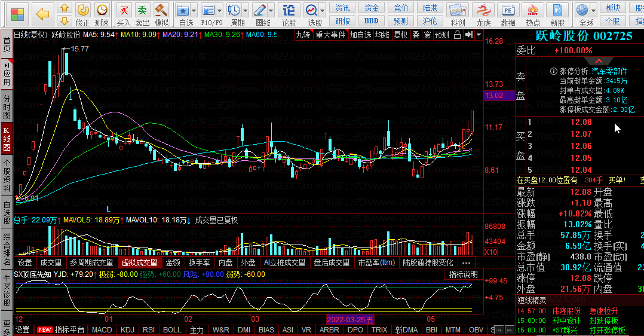Click the 汽车零部件 sector link
The image size is (644, 336).
609,71
